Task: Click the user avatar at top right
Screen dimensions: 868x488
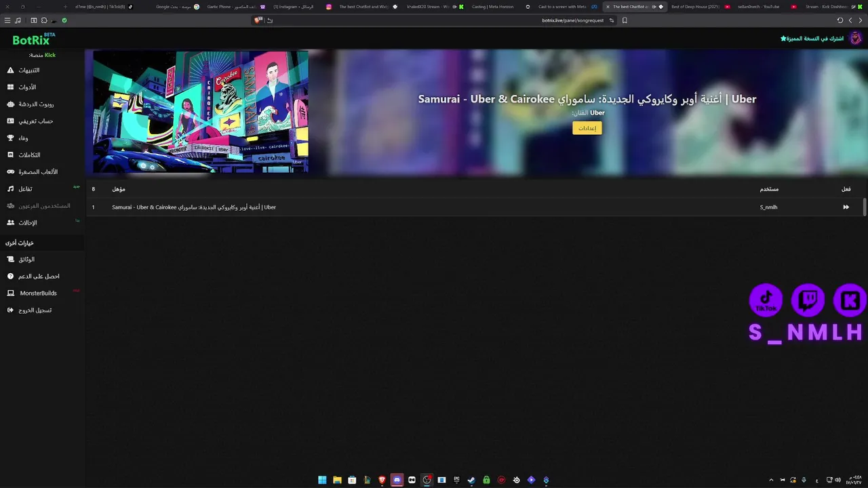Action: (x=855, y=39)
